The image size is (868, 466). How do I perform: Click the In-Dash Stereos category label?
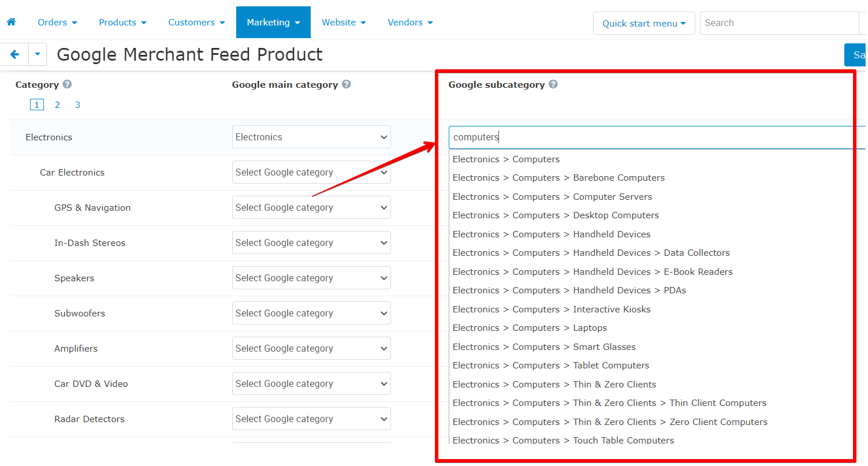(x=90, y=243)
